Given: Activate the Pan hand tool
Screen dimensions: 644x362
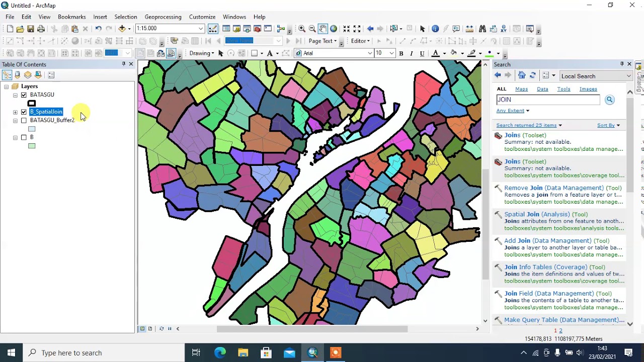Looking at the screenshot, I should click(x=323, y=29).
